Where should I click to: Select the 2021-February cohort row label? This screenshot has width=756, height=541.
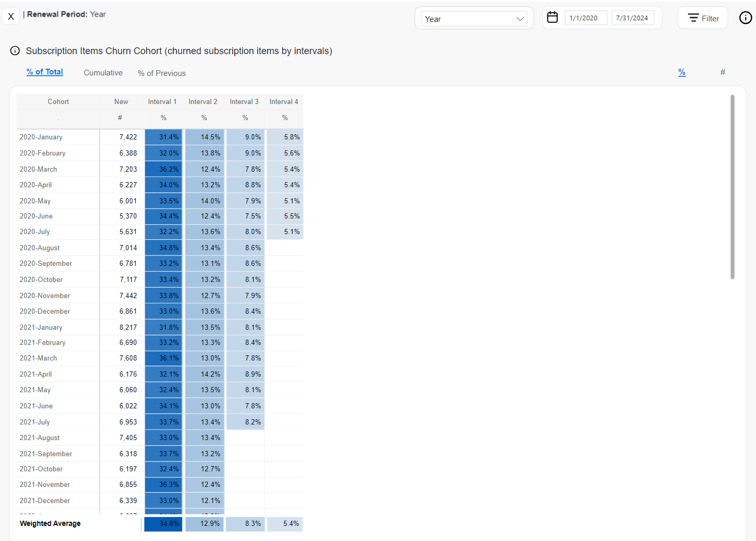click(x=43, y=343)
